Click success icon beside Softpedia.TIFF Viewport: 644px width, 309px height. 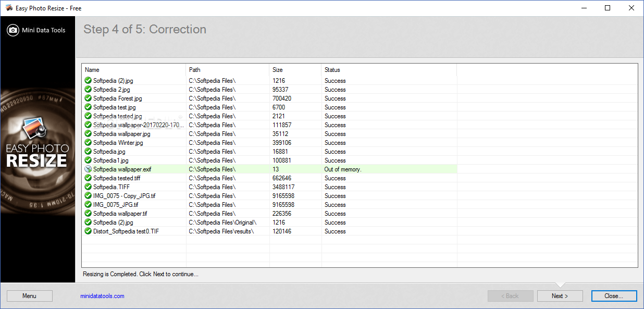[x=88, y=187]
